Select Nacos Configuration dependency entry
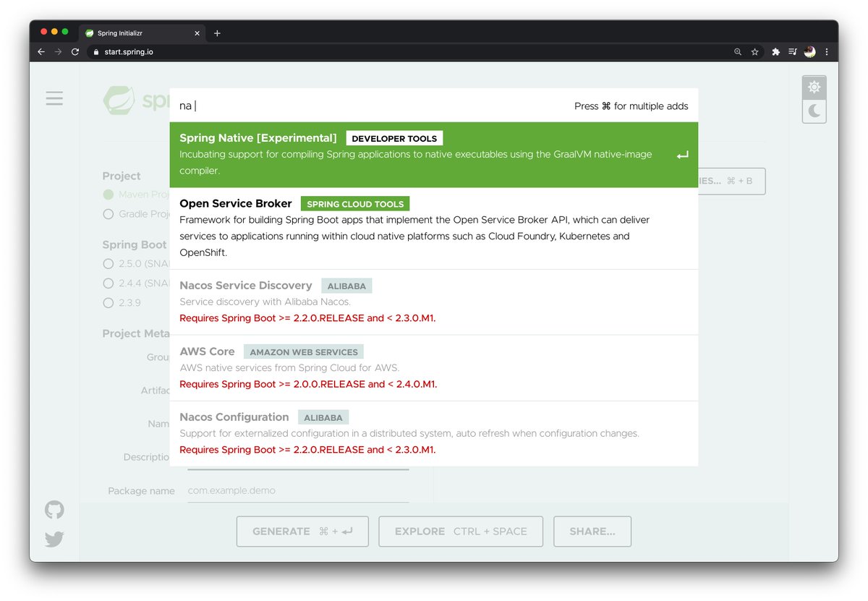The image size is (868, 601). 434,434
